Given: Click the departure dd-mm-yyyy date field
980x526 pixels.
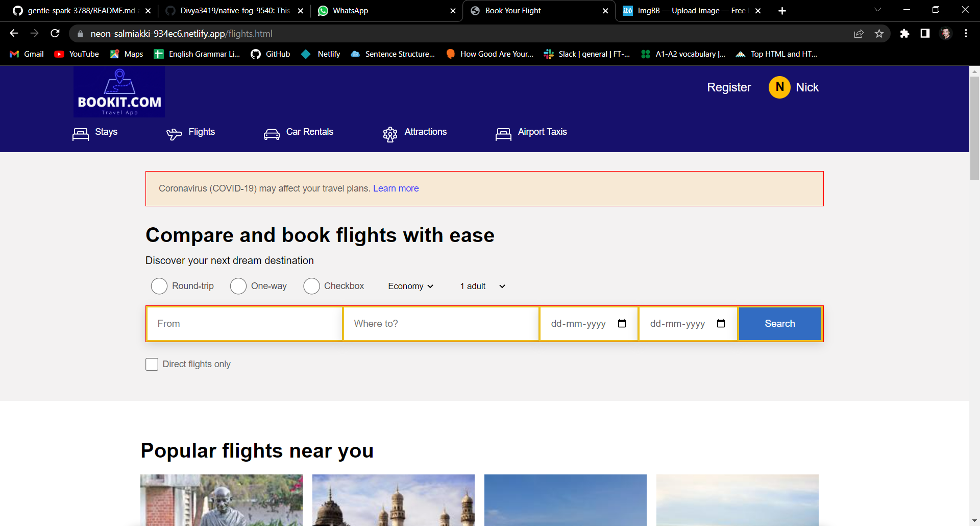Looking at the screenshot, I should click(589, 324).
